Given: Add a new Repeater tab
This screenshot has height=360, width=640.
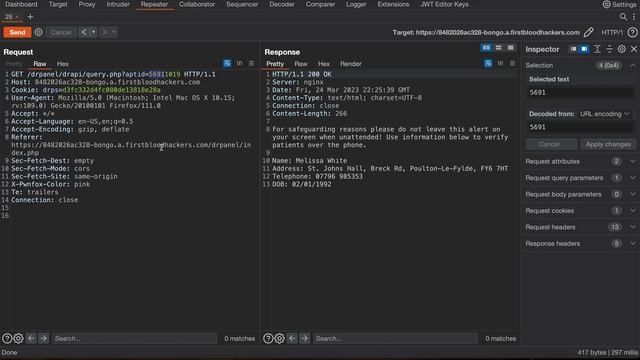Looking at the screenshot, I should click(30, 17).
